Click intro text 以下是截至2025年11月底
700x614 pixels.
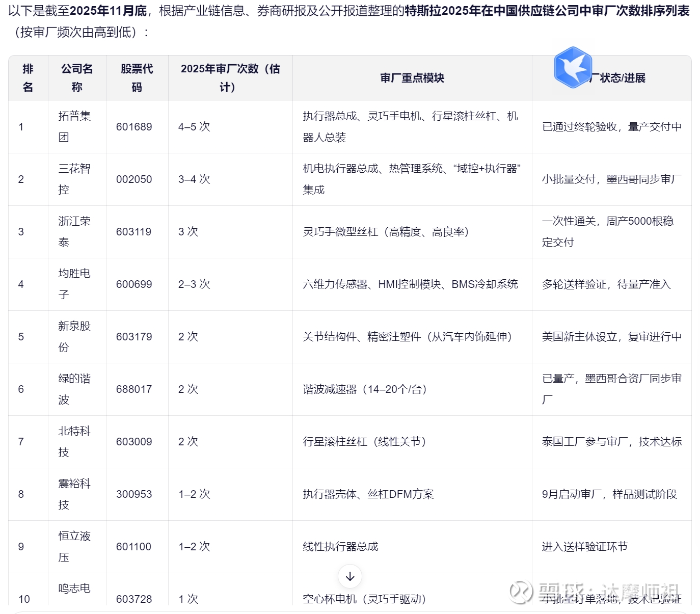[x=77, y=11]
